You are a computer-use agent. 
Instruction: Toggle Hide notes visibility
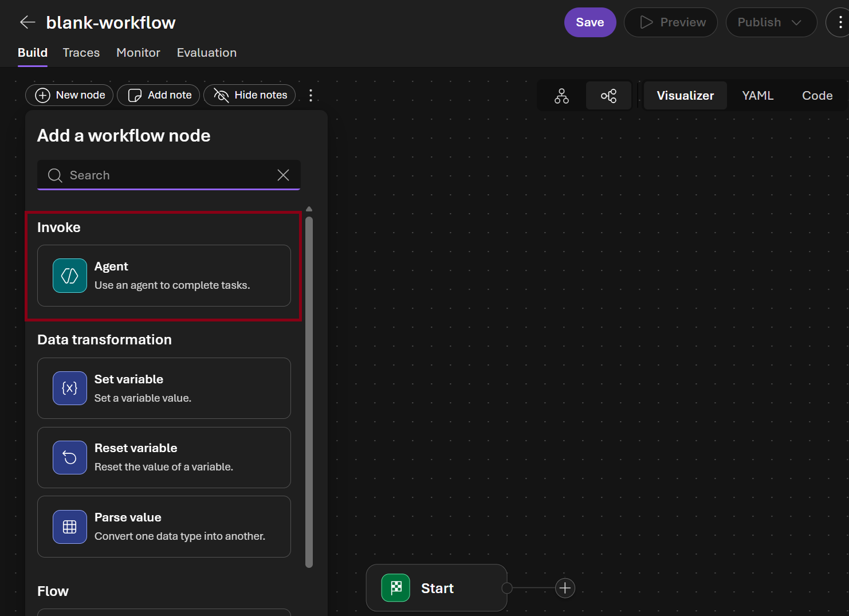(250, 95)
